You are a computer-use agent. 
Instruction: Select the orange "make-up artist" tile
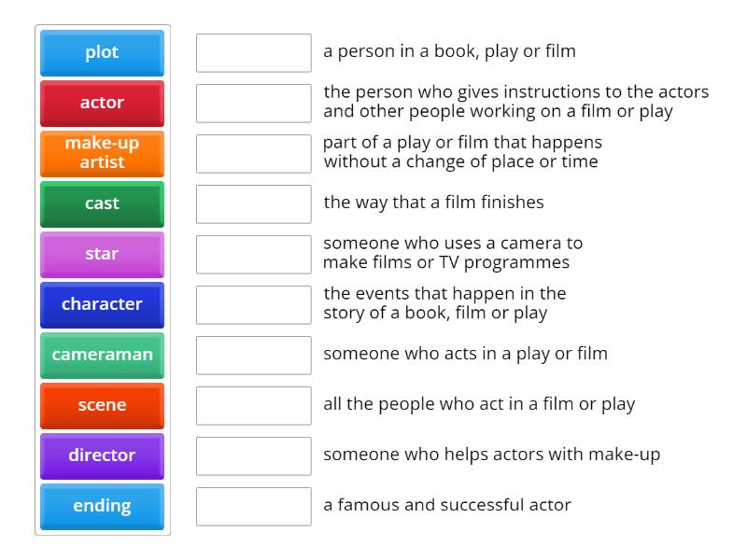pos(102,154)
